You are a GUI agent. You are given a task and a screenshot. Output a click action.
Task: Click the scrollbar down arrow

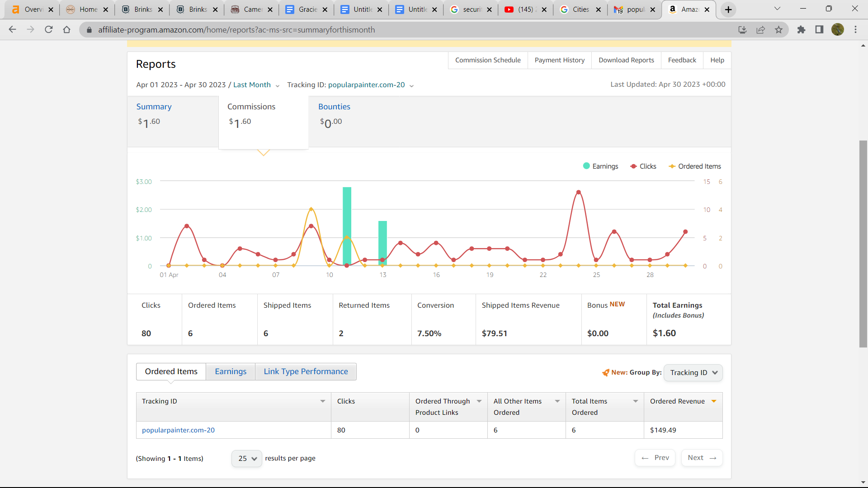[863, 483]
